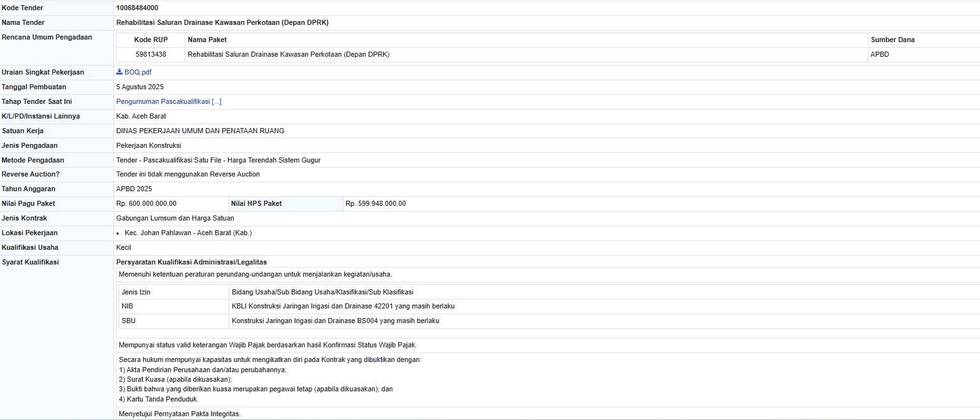Viewport: 980px width, 420px height.
Task: Click the download icon beside BOQ.pdf
Action: [119, 72]
